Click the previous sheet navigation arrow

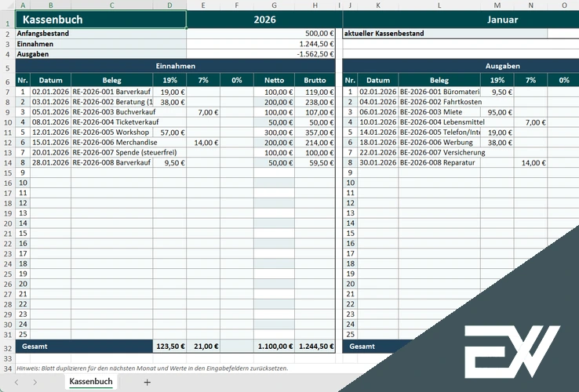click(15, 382)
